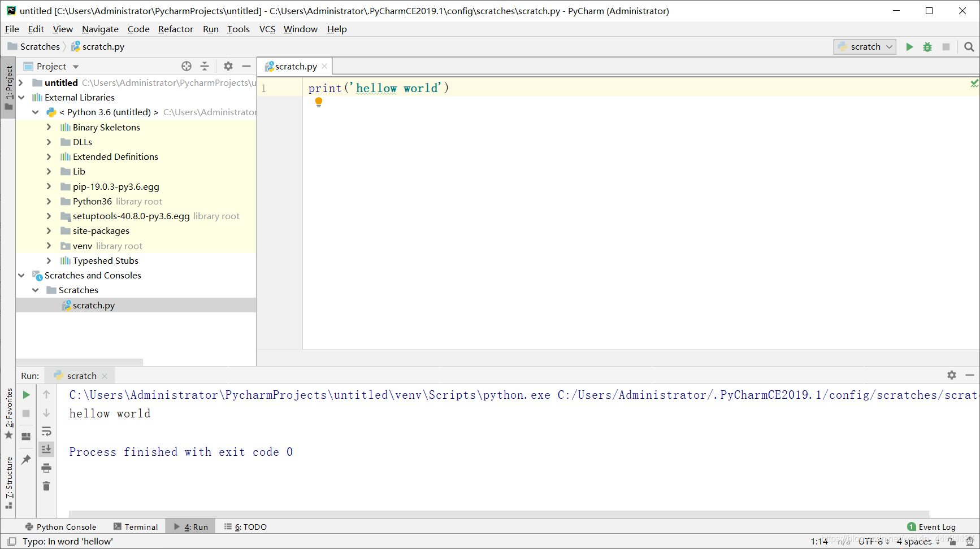Screen dimensions: 980x549
Task: Clear the Run console with the trash icon
Action: pos(46,486)
